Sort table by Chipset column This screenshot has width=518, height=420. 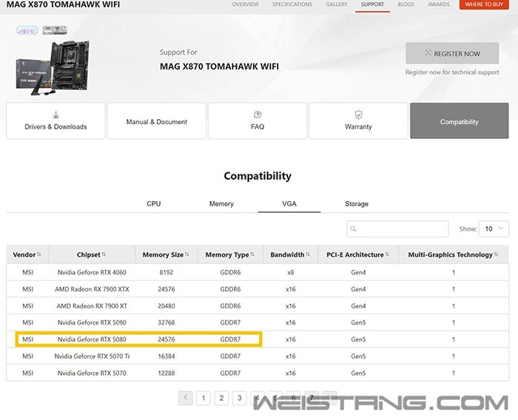(x=92, y=254)
